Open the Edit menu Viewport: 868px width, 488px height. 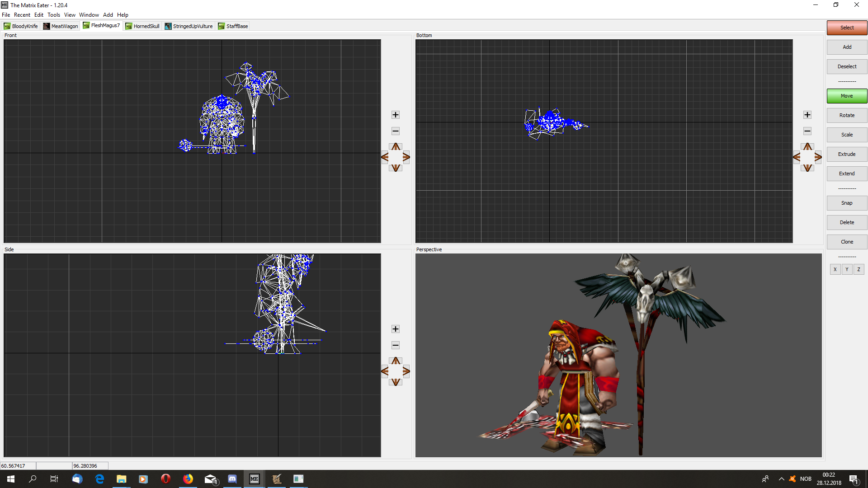pos(39,15)
